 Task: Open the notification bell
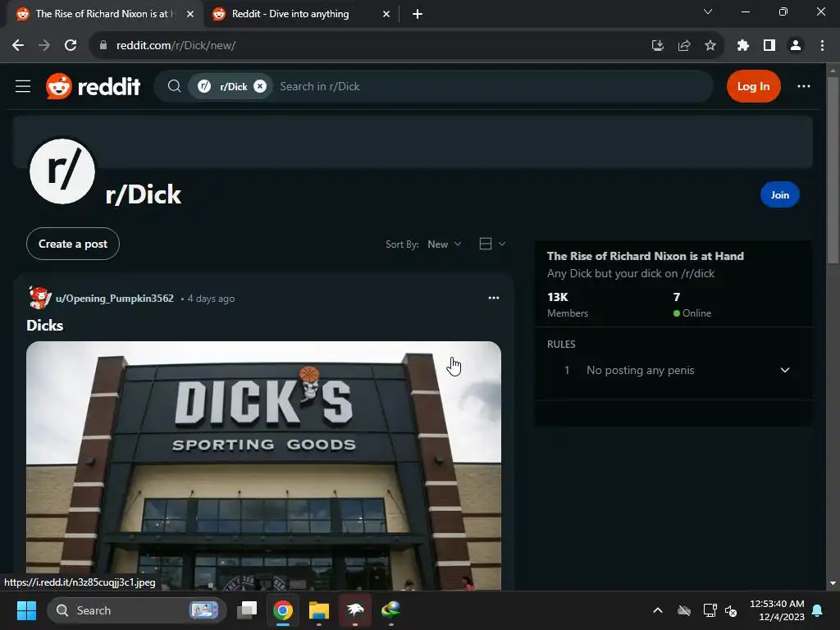pyautogui.click(x=817, y=610)
